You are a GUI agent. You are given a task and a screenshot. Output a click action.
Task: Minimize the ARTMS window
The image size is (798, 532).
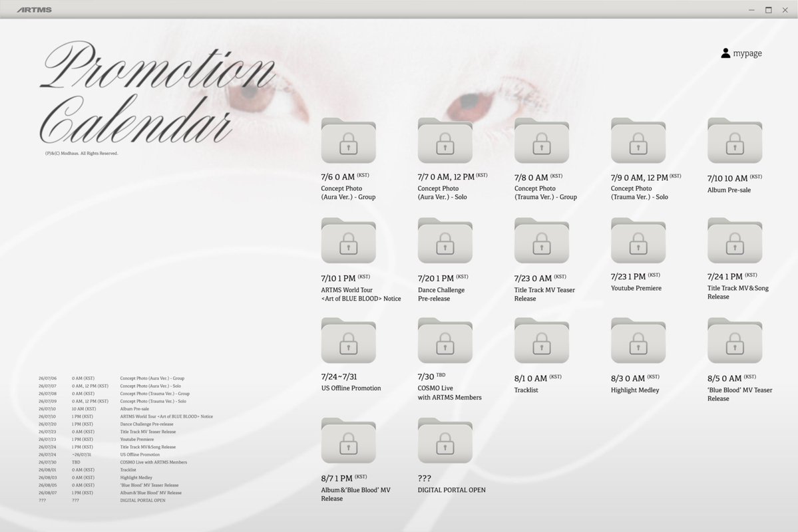751,10
